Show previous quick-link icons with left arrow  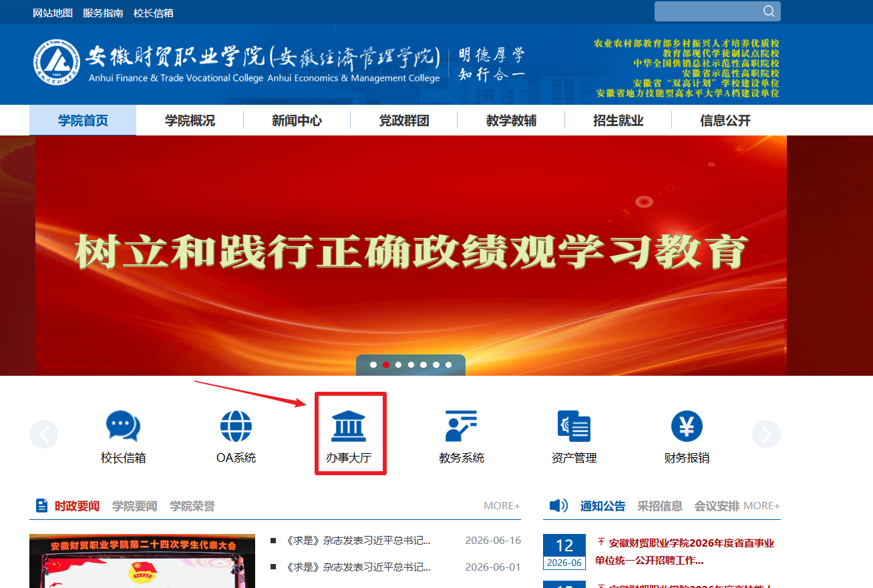(x=44, y=434)
